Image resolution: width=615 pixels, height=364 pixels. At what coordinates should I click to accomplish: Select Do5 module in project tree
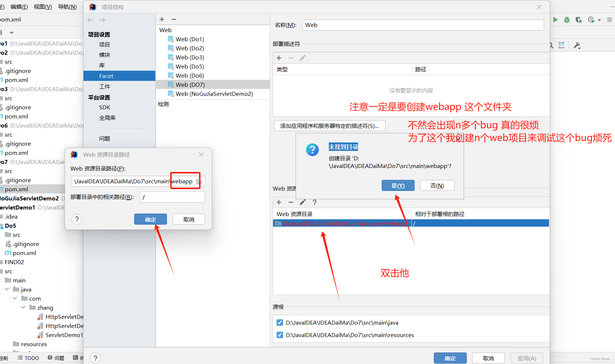(x=10, y=226)
